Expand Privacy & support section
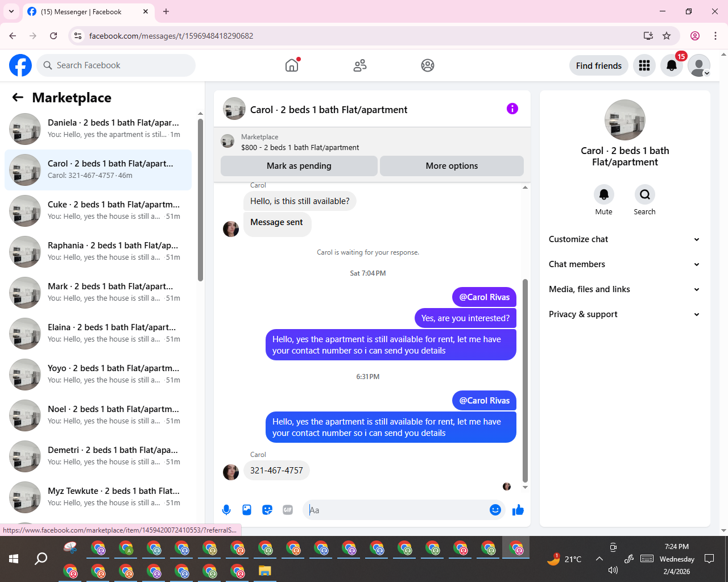This screenshot has width=728, height=582. coord(624,314)
